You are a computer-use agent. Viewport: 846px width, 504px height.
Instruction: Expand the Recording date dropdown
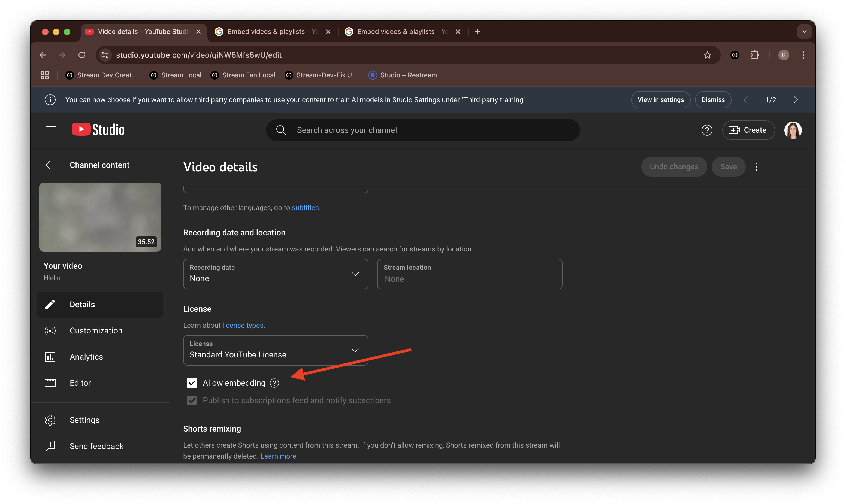pos(275,274)
